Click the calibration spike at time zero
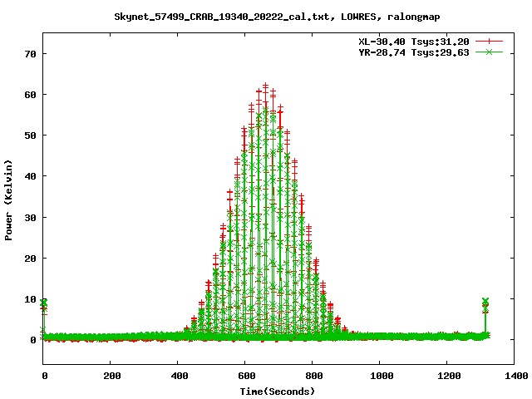This screenshot has height=399, width=532. pyautogui.click(x=43, y=318)
